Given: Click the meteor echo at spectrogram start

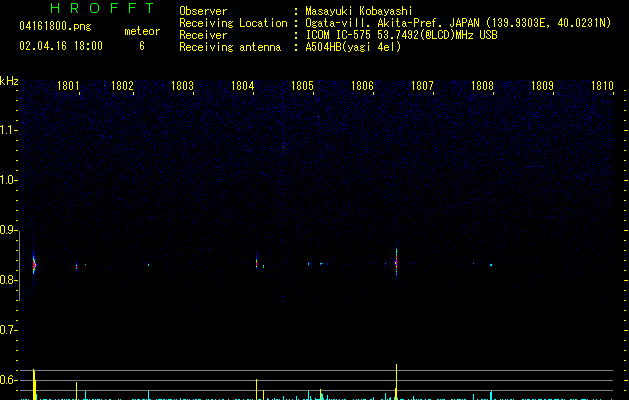Looking at the screenshot, I should (x=34, y=264).
